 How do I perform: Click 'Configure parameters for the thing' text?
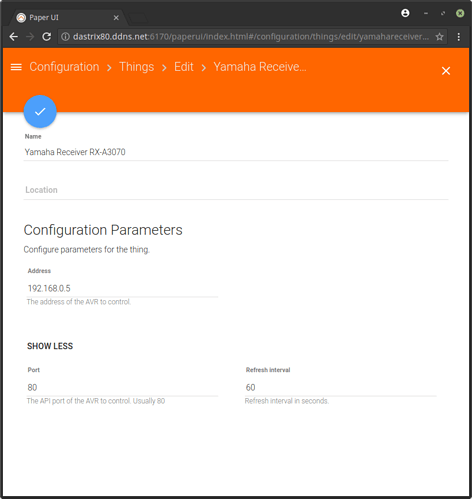(87, 250)
